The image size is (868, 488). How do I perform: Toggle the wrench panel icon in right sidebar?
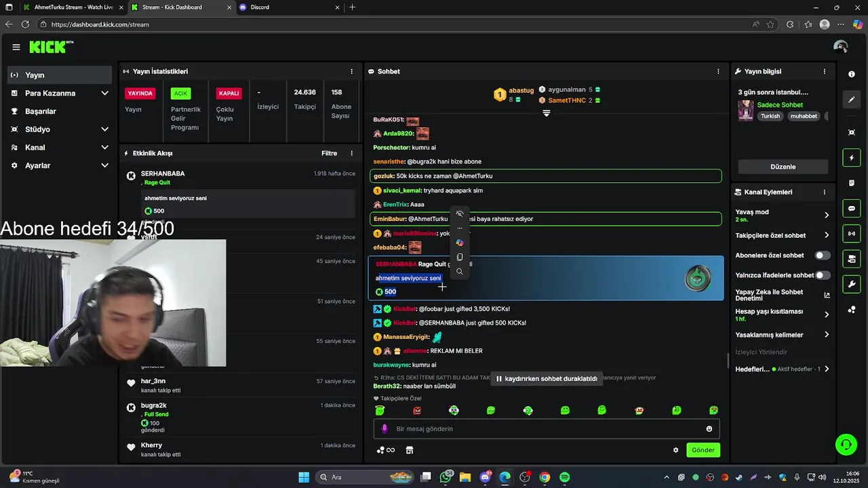click(x=852, y=284)
